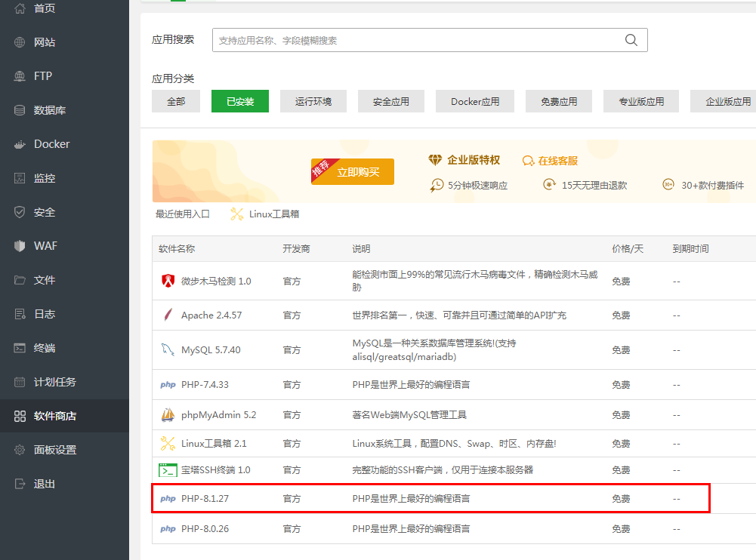Switch to 运行环境 category
756x560 pixels.
pyautogui.click(x=313, y=101)
